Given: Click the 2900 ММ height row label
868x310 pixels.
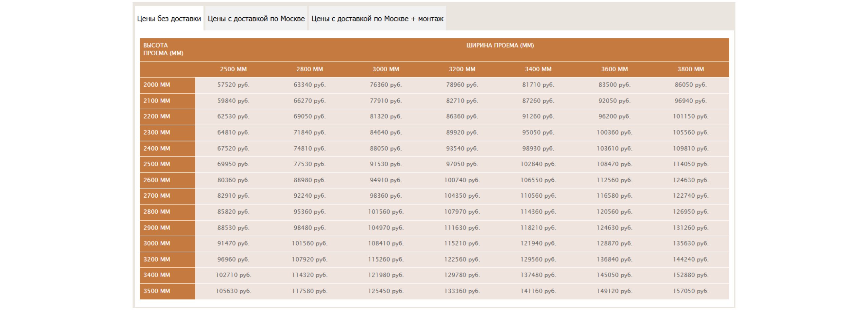Looking at the screenshot, I should (167, 227).
